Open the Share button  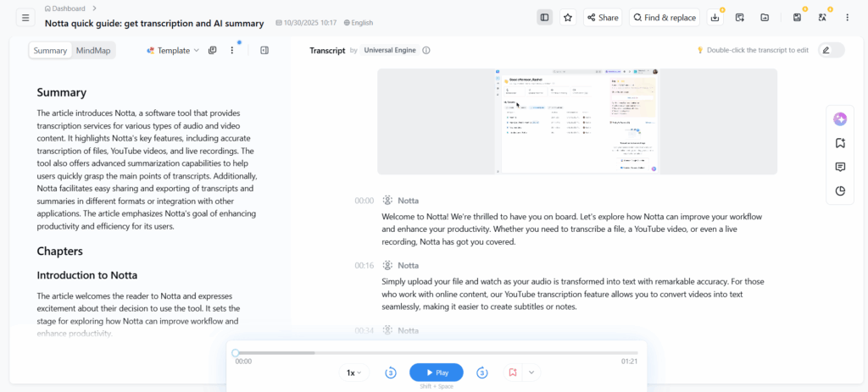point(603,18)
